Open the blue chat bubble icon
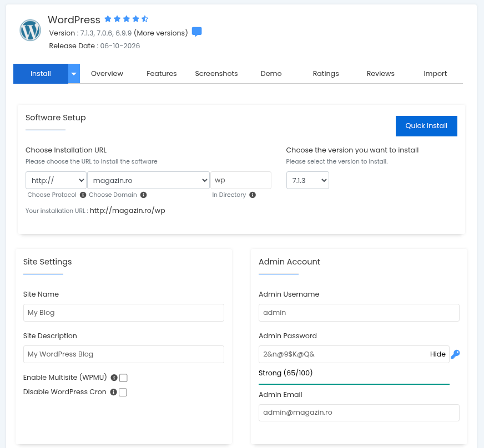This screenshot has height=448, width=484. tap(196, 32)
